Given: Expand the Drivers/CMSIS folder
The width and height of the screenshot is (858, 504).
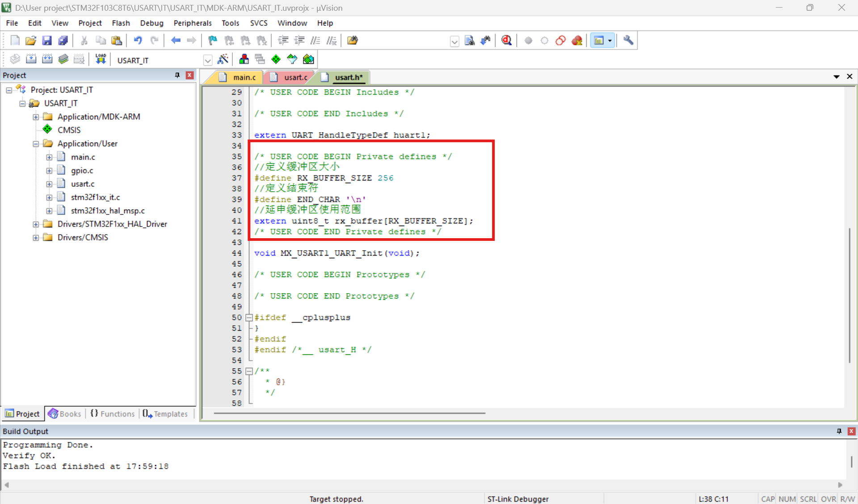Looking at the screenshot, I should pyautogui.click(x=36, y=237).
